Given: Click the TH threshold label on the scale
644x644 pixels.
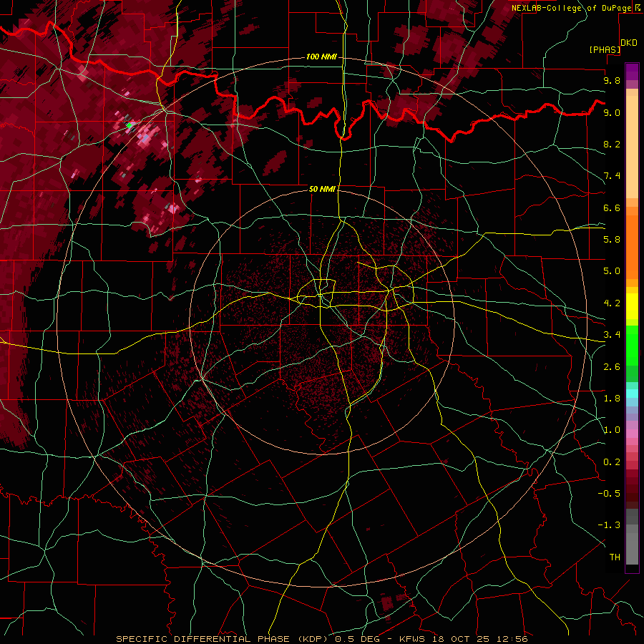Looking at the screenshot, I should click(615, 557).
